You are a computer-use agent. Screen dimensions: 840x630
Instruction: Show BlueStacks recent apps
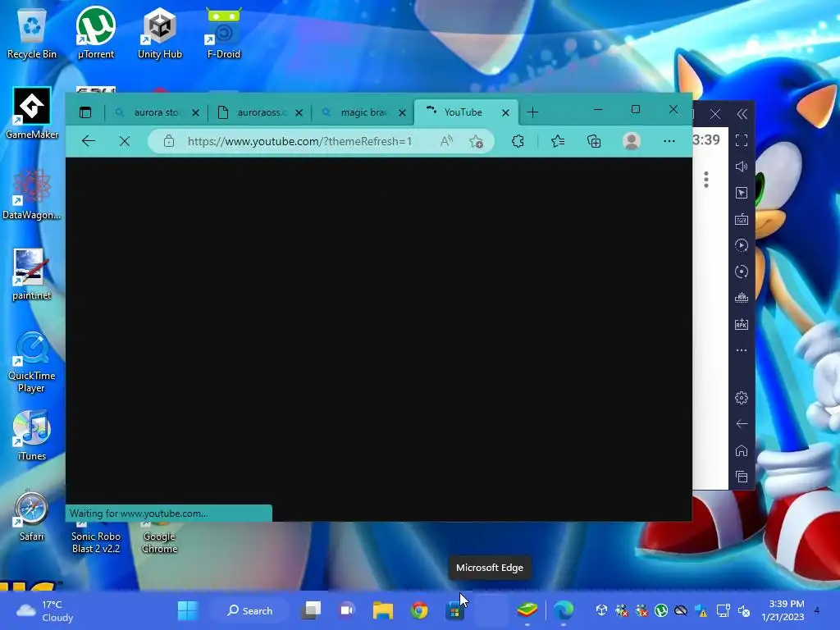(x=742, y=477)
